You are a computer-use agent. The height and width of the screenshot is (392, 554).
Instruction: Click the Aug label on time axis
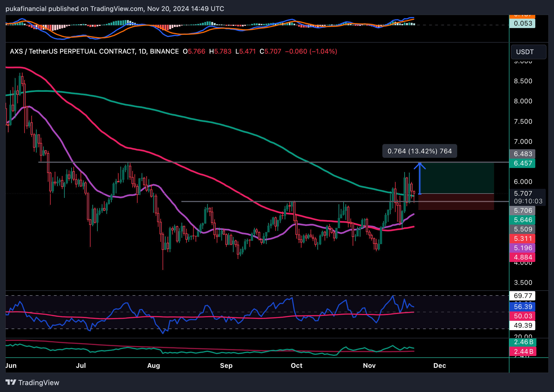pos(153,366)
